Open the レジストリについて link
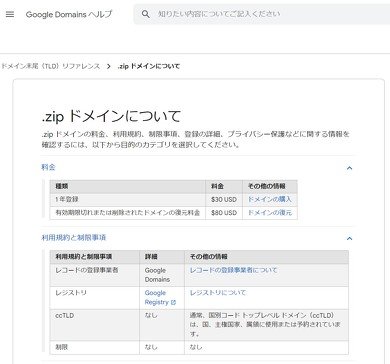The image size is (390, 364). tap(218, 293)
